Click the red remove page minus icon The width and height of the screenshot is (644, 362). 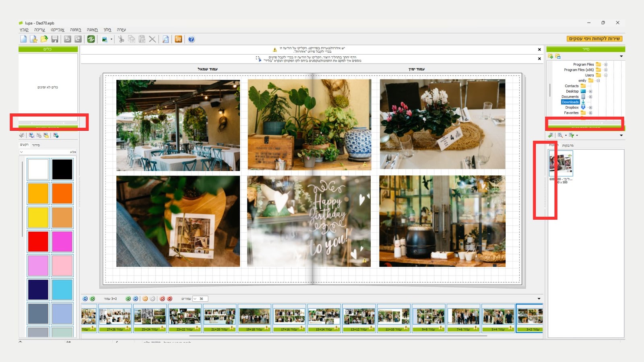pyautogui.click(x=169, y=298)
